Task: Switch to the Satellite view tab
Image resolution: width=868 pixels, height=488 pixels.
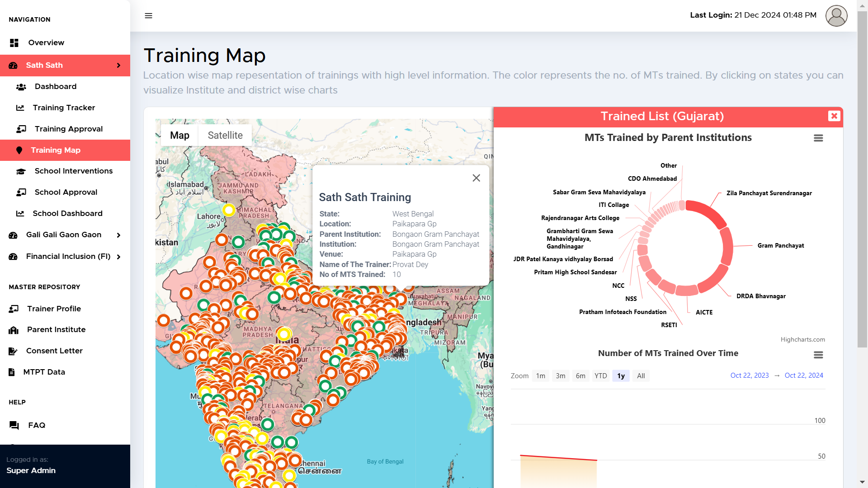Action: coord(225,135)
